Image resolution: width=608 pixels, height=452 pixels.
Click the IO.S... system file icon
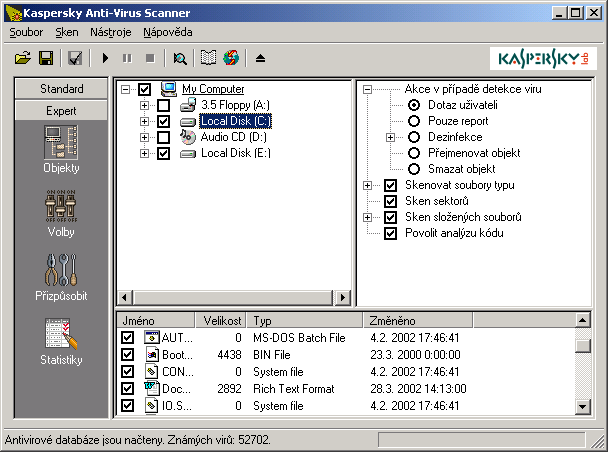click(152, 406)
